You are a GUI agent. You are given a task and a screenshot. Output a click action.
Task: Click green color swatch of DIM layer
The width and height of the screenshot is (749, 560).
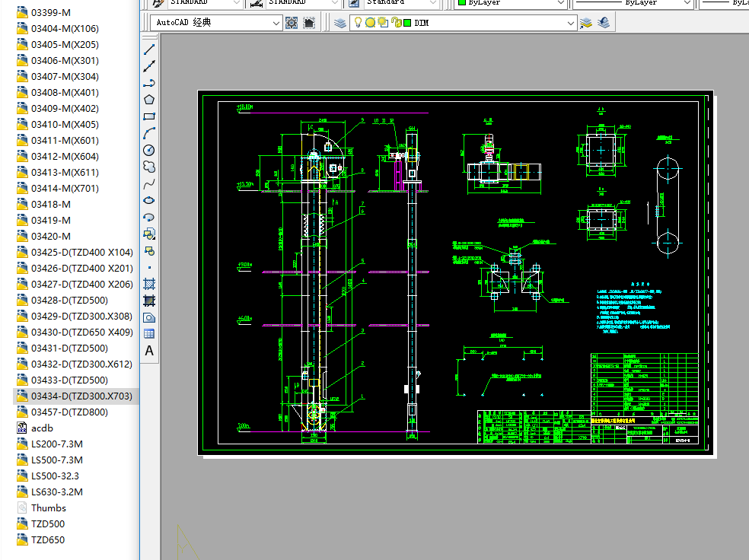407,23
